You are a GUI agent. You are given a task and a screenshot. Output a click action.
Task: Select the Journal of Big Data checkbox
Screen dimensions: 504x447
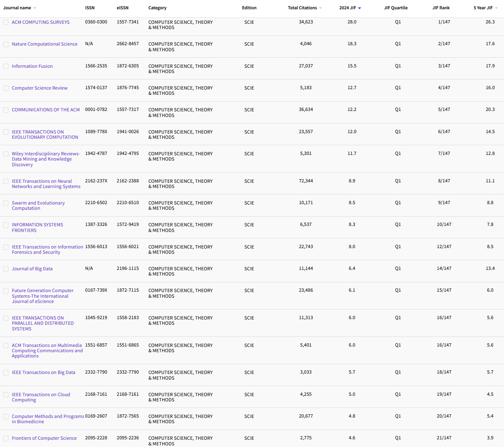tap(6, 269)
